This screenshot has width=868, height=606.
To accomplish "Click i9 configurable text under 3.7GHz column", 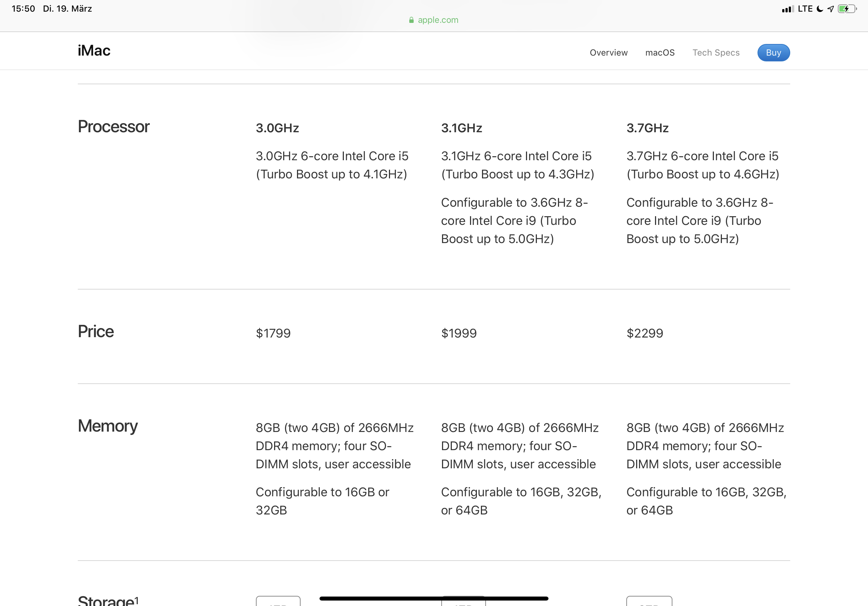I will [700, 221].
